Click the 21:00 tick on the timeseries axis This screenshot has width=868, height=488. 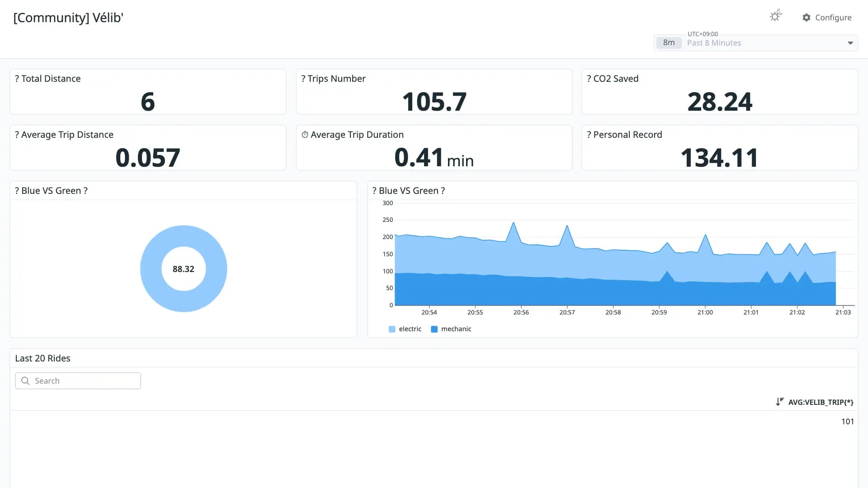click(705, 312)
